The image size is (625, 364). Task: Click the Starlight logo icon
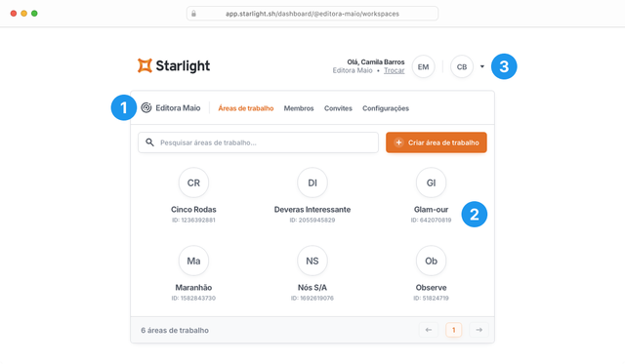coord(145,65)
